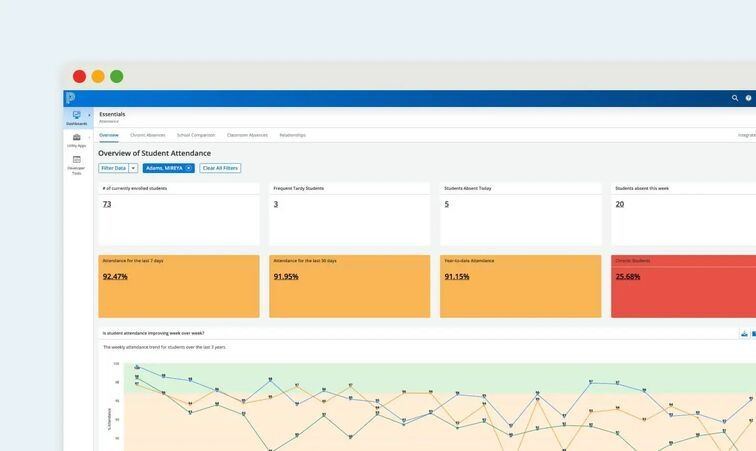Open the help question mark icon

click(748, 98)
